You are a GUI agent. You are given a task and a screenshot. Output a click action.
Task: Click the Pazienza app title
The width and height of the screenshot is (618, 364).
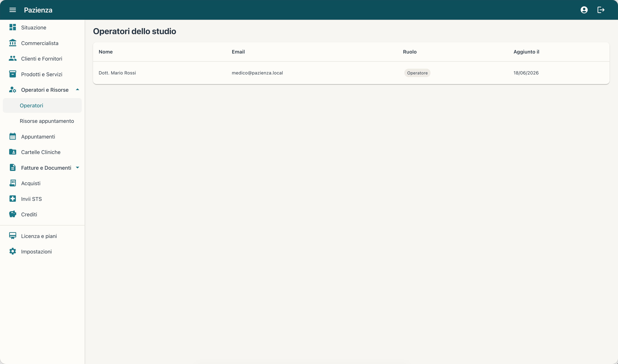point(38,10)
